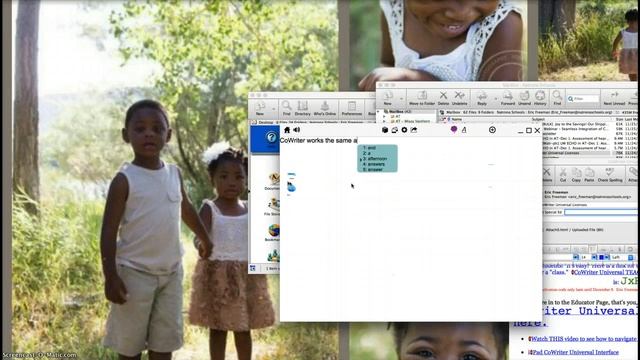This screenshot has height=360, width=640.
Task: Click Check Spelling in message toolbar
Action: 610,175
